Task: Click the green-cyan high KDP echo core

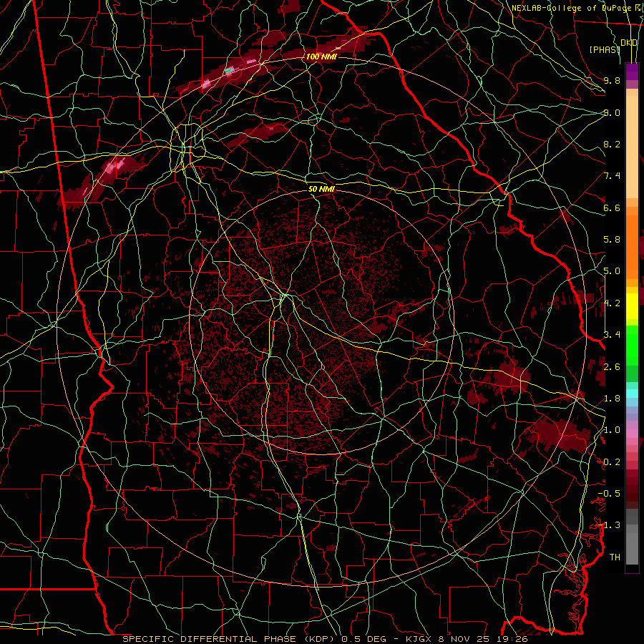Action: (229, 71)
